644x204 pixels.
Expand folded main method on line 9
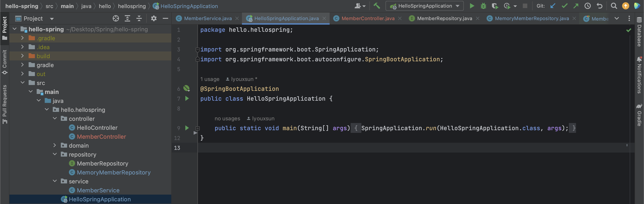pyautogui.click(x=197, y=128)
